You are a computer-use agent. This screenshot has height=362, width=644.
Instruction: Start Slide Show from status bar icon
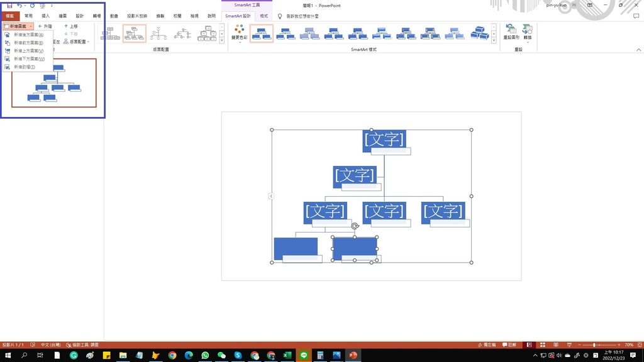point(569,345)
